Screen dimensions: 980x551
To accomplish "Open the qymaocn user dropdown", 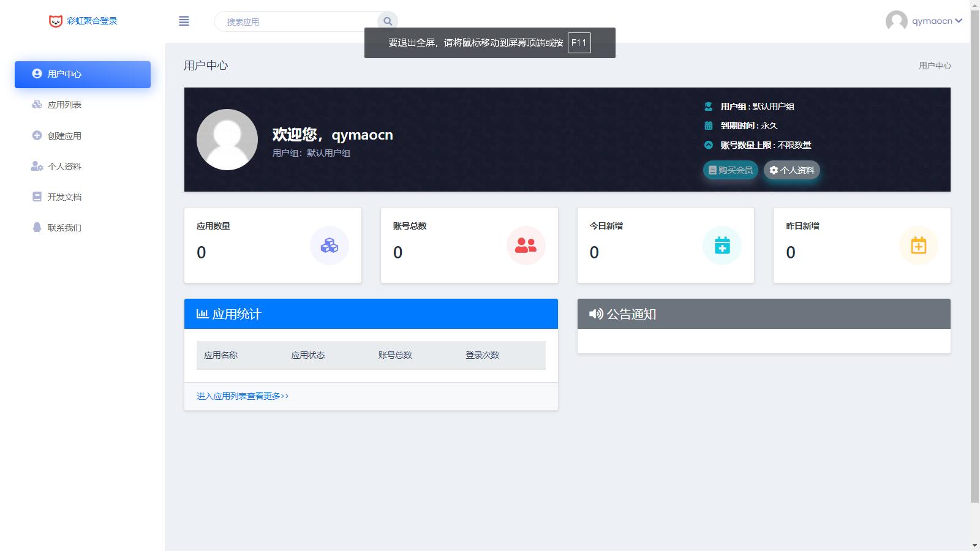I will pos(937,21).
